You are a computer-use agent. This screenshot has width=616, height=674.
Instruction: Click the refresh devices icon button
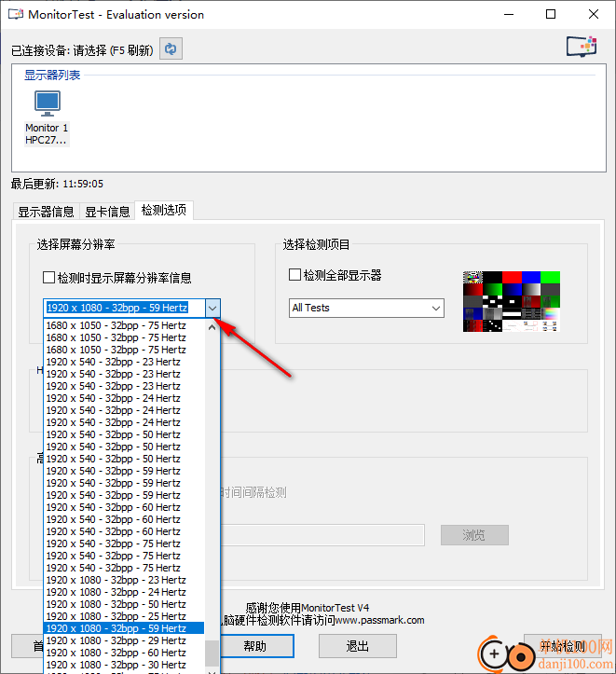click(x=171, y=48)
